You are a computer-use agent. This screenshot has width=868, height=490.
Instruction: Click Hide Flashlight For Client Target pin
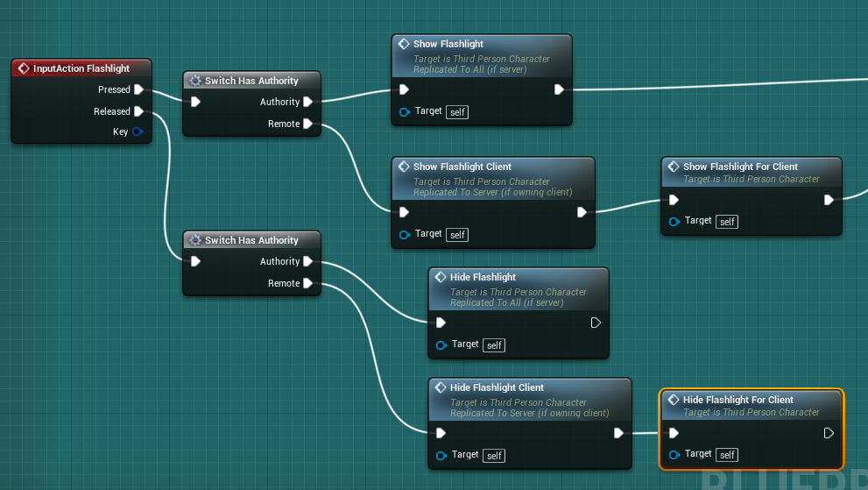[x=674, y=455]
